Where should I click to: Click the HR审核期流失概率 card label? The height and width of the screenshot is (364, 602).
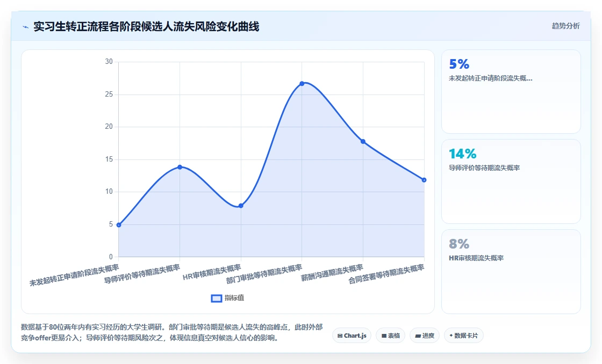coord(476,258)
